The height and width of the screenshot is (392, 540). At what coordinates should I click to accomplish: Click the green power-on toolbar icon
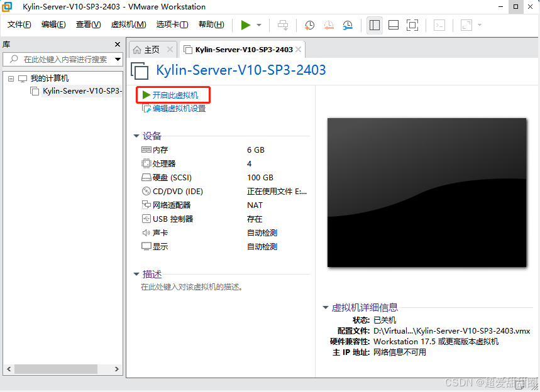246,25
